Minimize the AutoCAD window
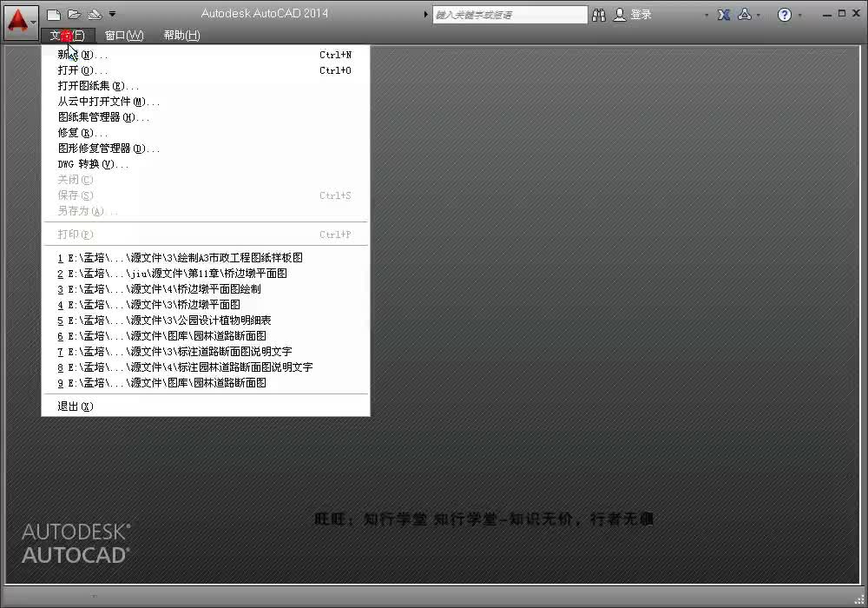Screen dimensions: 868x608 click(x=827, y=15)
